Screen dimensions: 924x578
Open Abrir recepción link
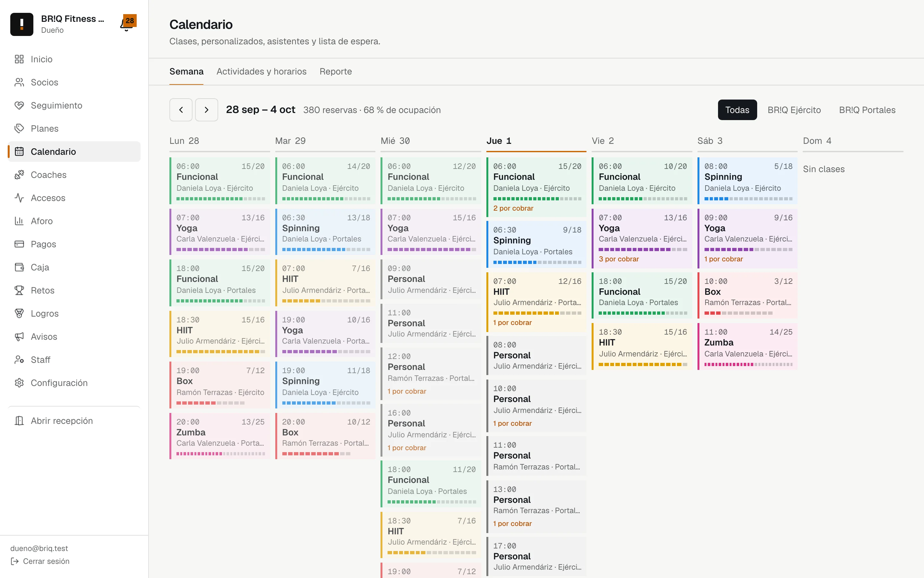(x=74, y=421)
